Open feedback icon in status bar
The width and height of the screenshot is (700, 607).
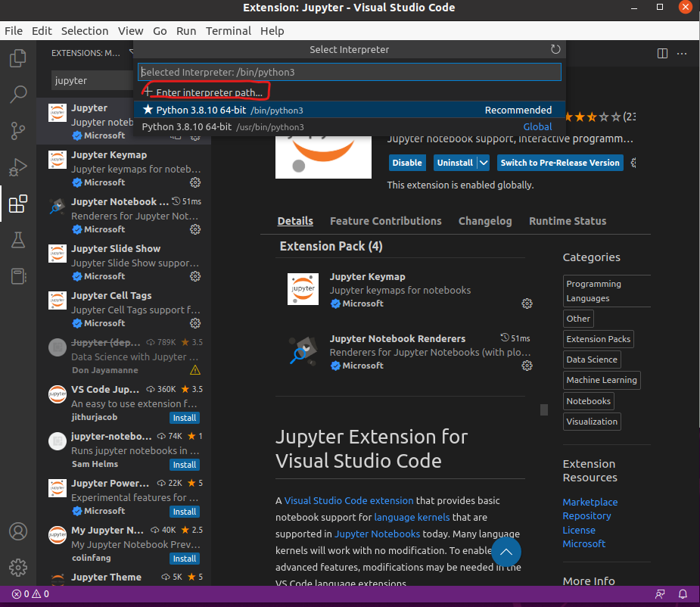click(x=660, y=594)
